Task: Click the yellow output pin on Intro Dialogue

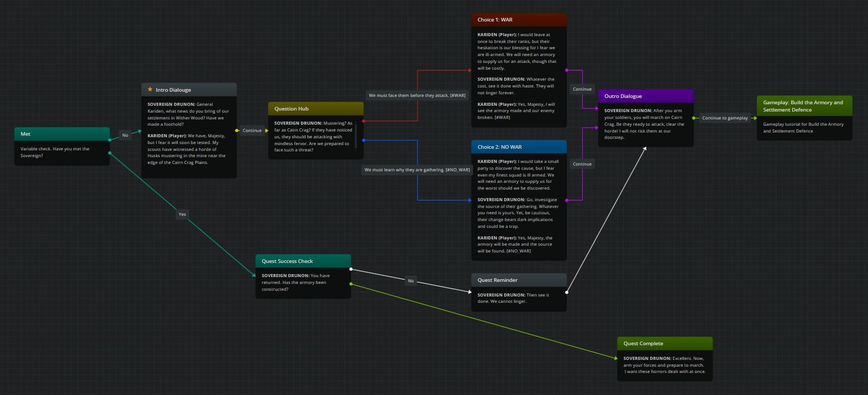Action: tap(237, 130)
